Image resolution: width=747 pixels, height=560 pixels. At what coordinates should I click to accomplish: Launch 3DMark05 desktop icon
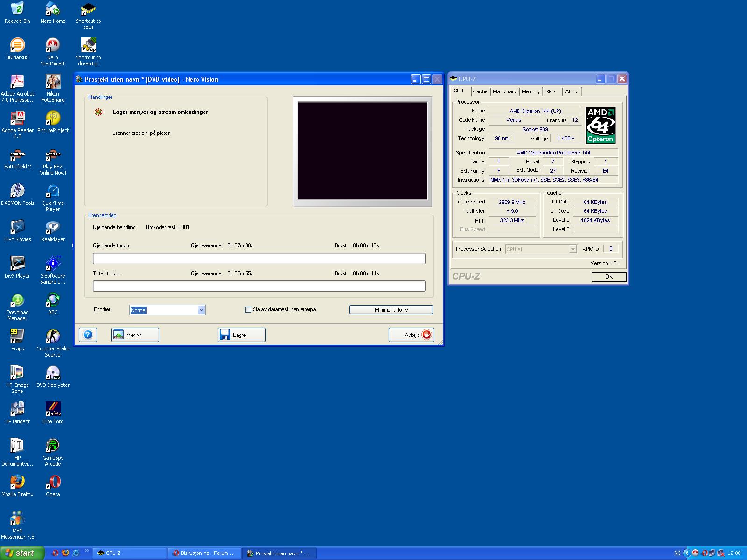pyautogui.click(x=17, y=49)
